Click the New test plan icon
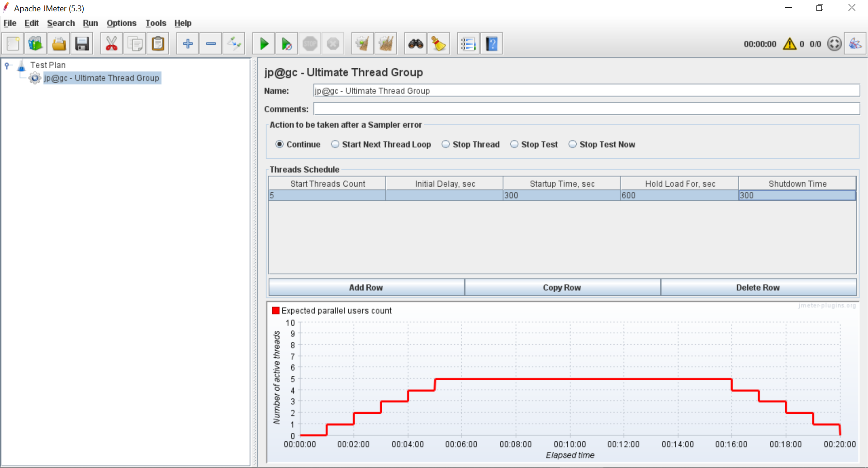The width and height of the screenshot is (868, 468). click(13, 44)
